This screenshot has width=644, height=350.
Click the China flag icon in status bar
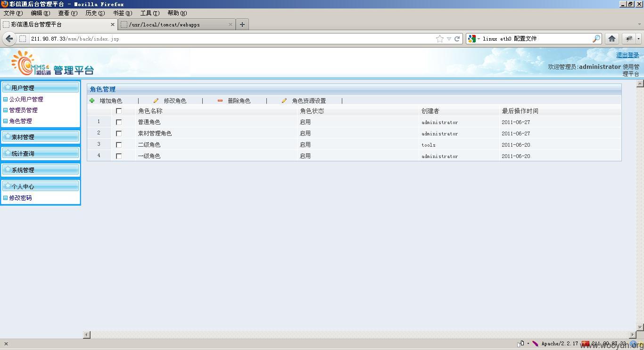586,344
